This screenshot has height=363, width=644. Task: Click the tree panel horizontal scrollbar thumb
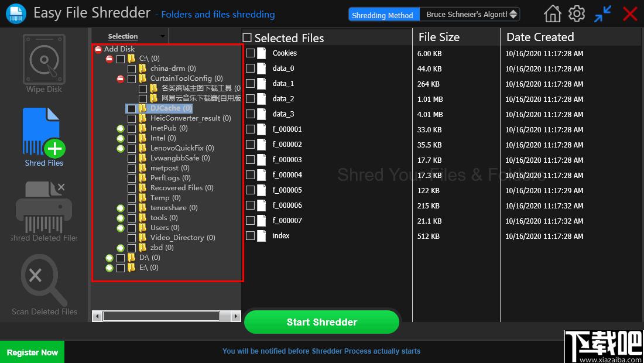pos(161,316)
